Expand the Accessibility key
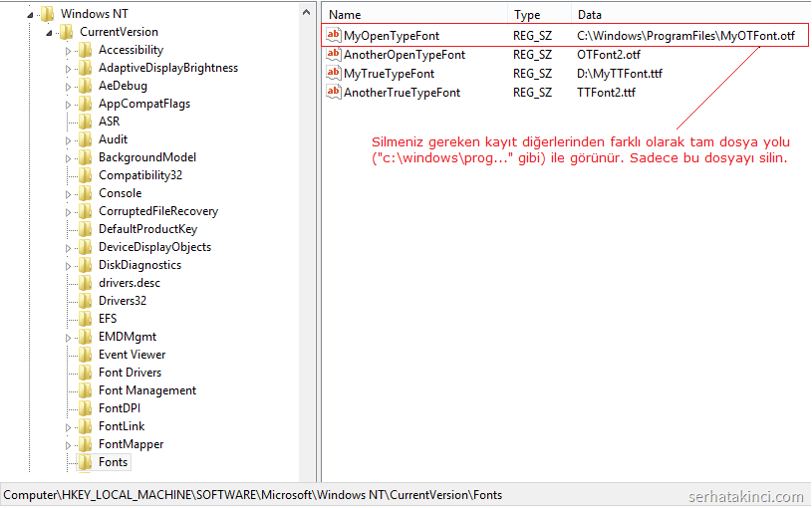This screenshot has width=812, height=508. (68, 51)
